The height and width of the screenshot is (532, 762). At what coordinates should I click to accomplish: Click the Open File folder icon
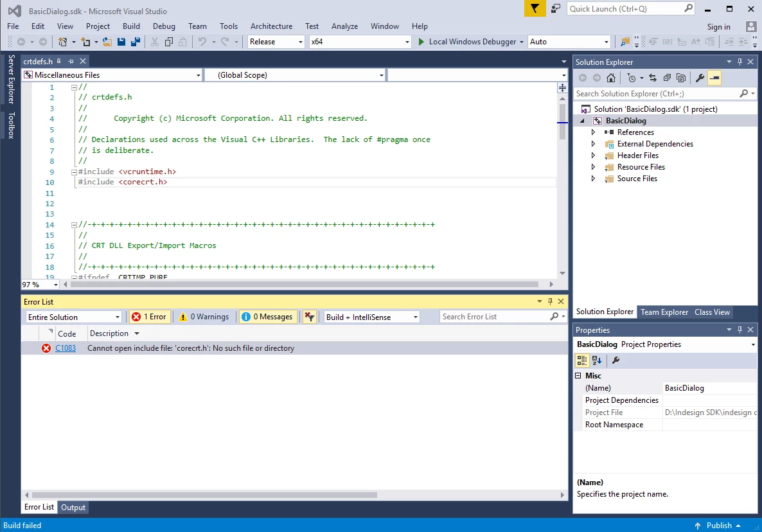(x=107, y=42)
